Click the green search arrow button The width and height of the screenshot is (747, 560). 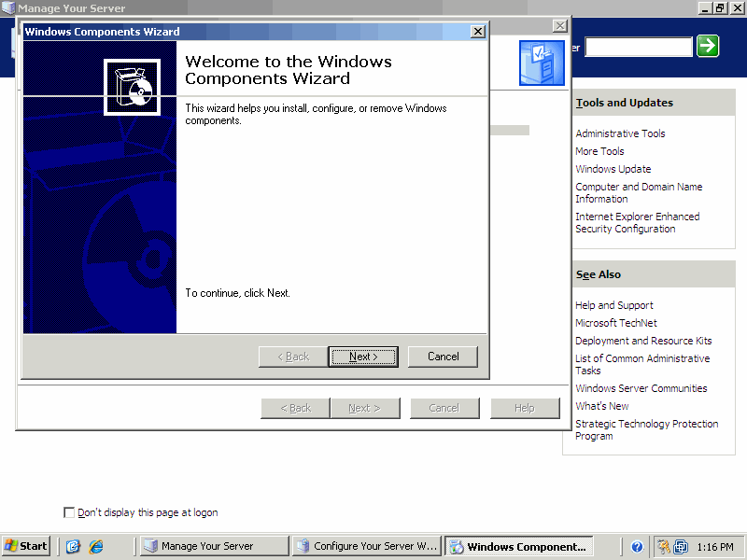coord(708,46)
